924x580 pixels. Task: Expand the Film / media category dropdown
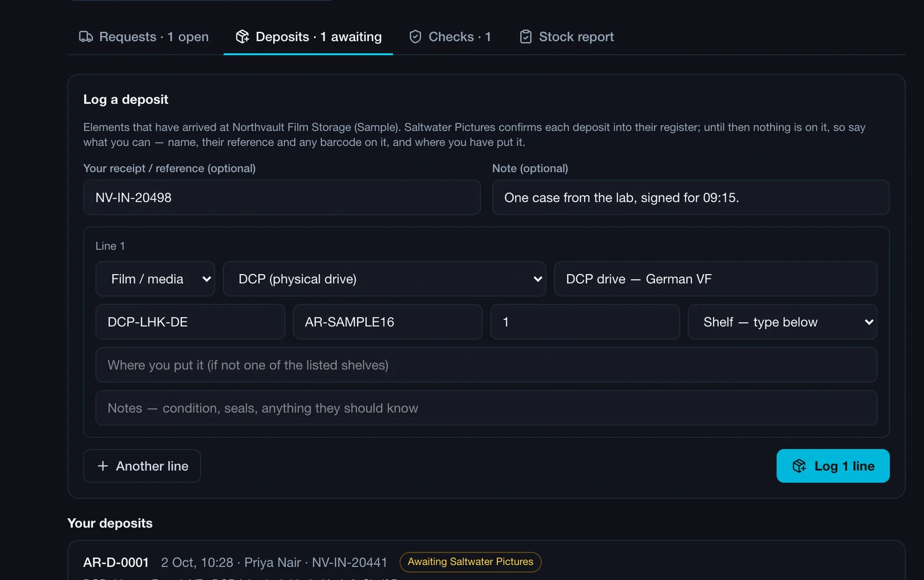155,279
